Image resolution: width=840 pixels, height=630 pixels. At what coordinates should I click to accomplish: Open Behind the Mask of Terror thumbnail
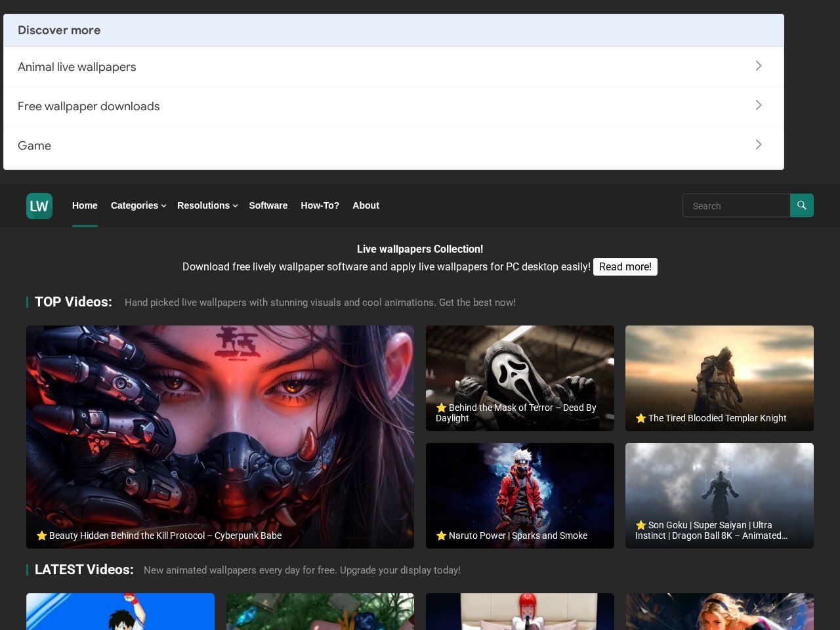coord(520,378)
